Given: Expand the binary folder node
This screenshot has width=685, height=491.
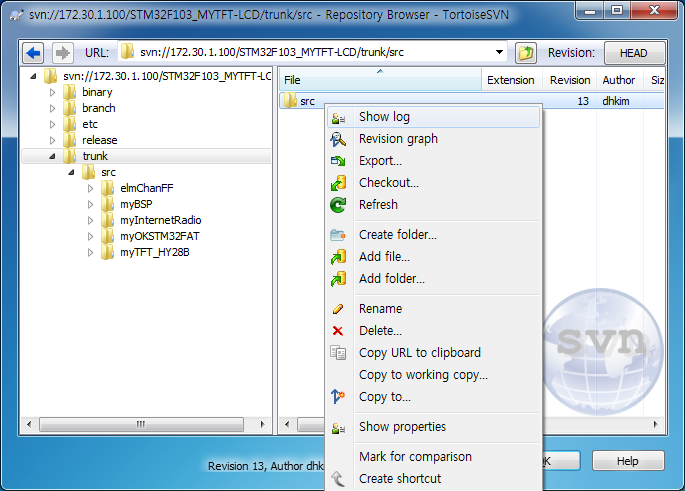Looking at the screenshot, I should (52, 92).
